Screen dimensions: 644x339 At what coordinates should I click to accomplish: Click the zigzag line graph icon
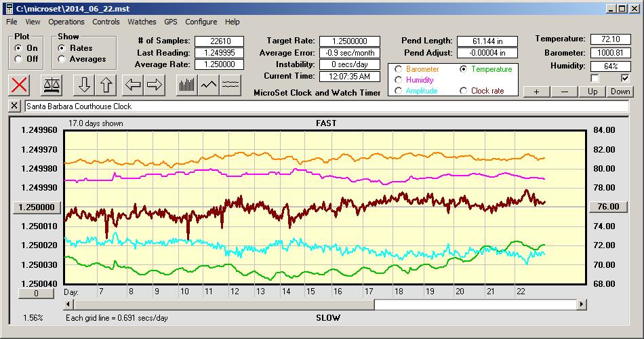(209, 85)
